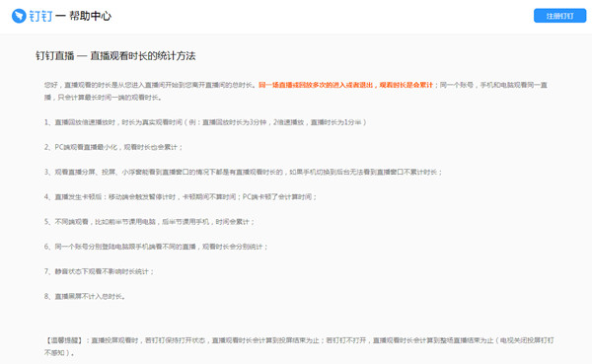The height and width of the screenshot is (364, 592).
Task: Click the article title 直播观看时长的统计方法
Action: [143, 56]
